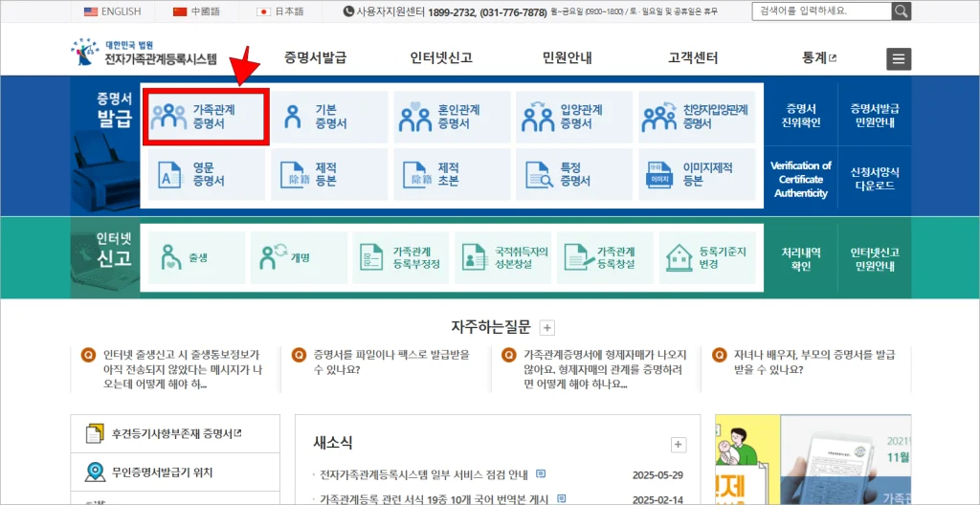Open the hamburger full menu

pos(898,58)
